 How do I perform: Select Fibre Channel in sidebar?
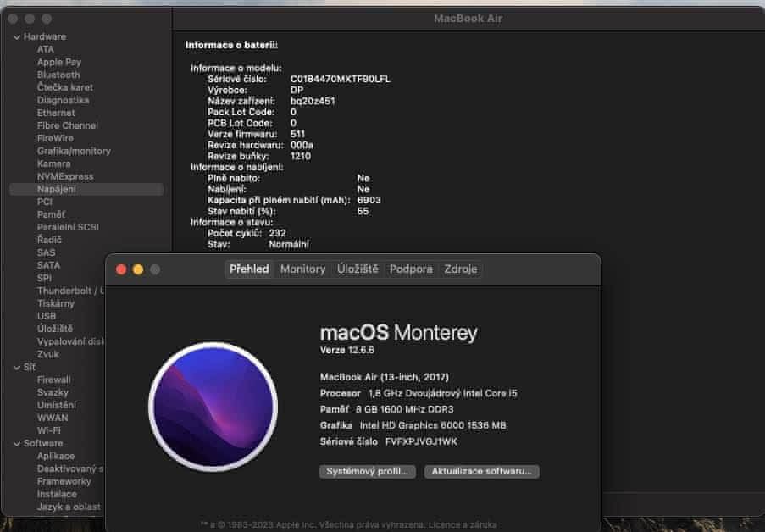(x=67, y=125)
